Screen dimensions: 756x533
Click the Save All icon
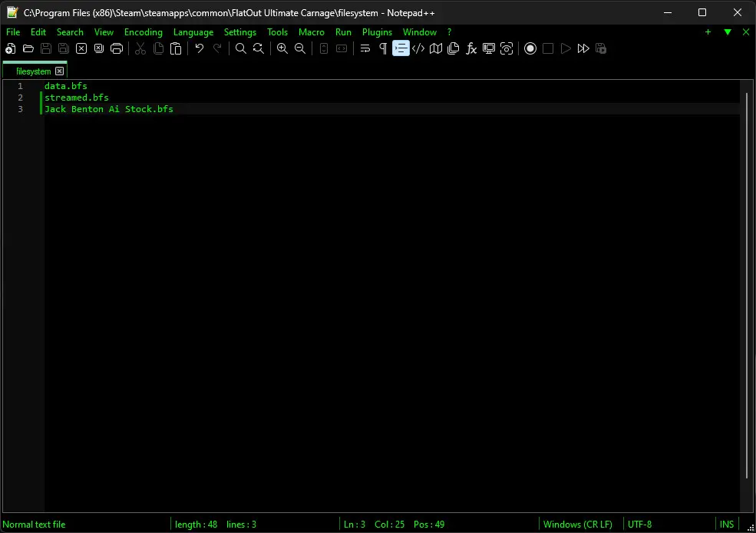click(x=64, y=48)
